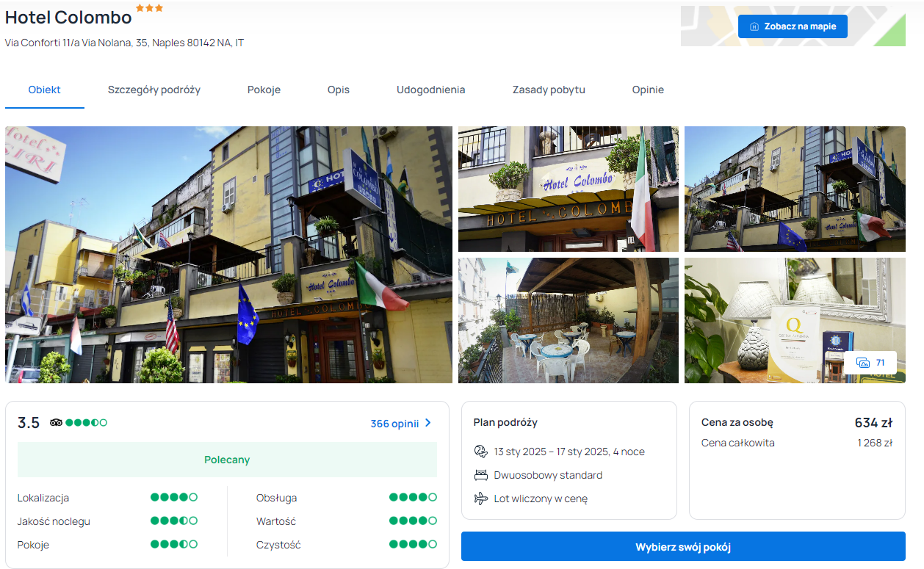Open the terrace patio with chairs photo

569,320
